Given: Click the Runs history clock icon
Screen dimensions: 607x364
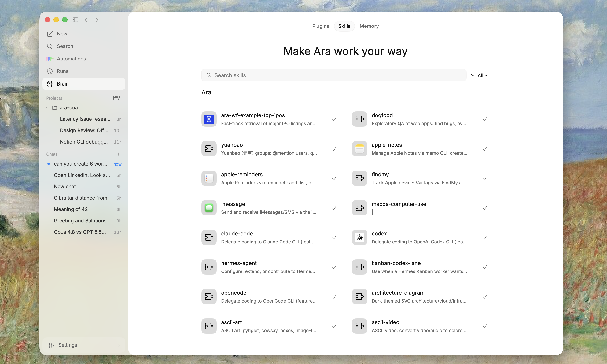Looking at the screenshot, I should pos(50,71).
